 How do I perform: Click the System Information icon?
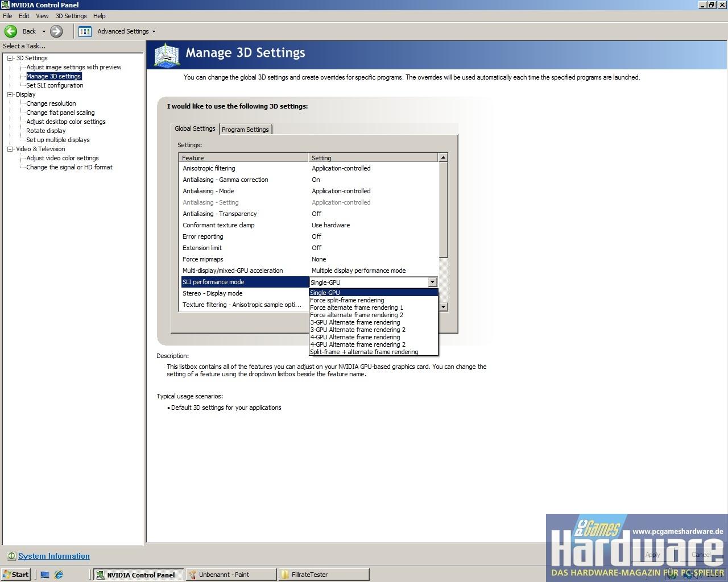point(11,556)
